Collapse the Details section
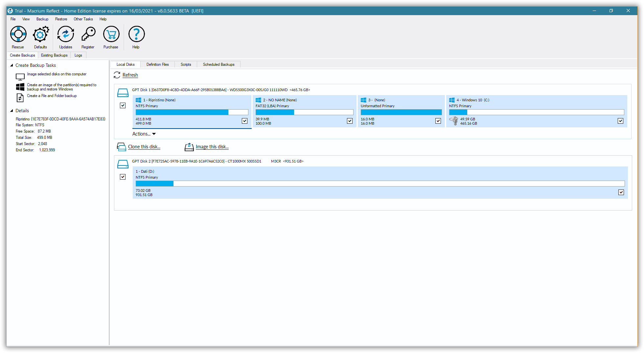The height and width of the screenshot is (353, 644). coord(11,111)
